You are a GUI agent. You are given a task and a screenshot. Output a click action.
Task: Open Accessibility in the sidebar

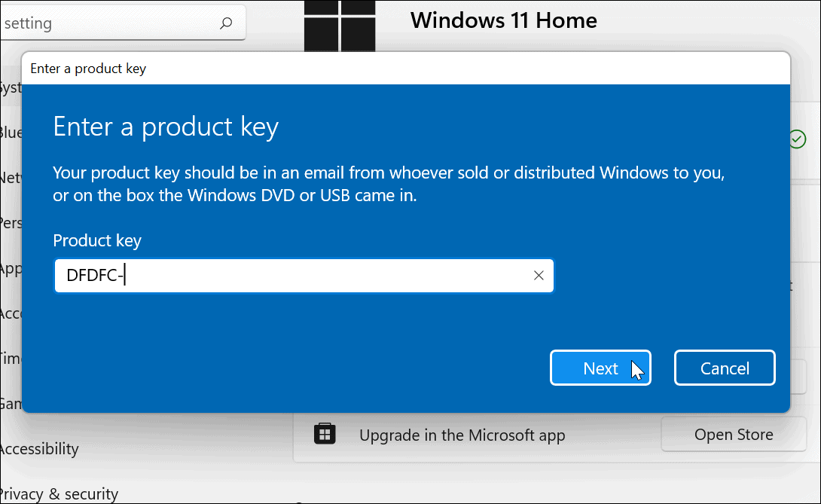point(39,449)
